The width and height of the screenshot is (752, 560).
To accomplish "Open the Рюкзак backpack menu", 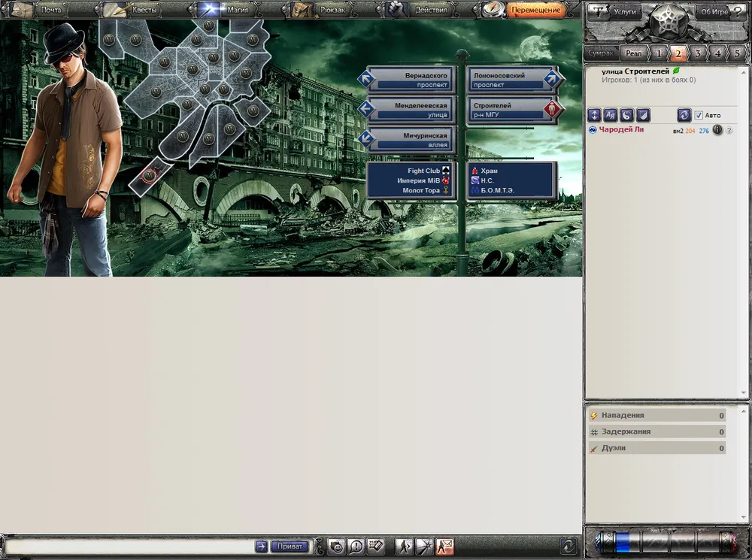I will point(323,10).
